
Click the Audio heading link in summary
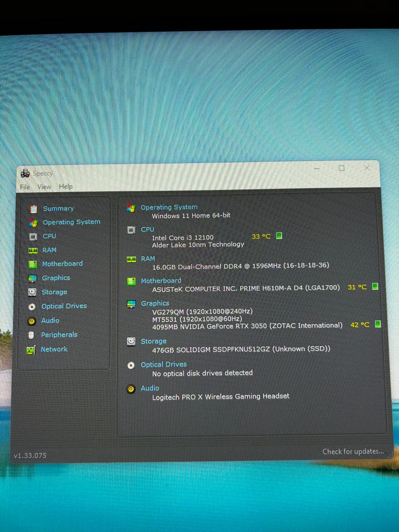pos(150,388)
